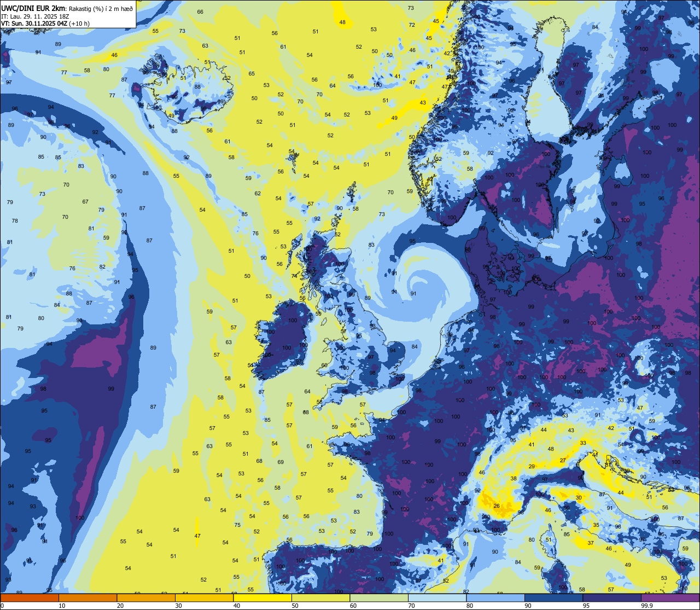
Task: Pick the amber 20–30 legend segment
Action: click(x=146, y=597)
